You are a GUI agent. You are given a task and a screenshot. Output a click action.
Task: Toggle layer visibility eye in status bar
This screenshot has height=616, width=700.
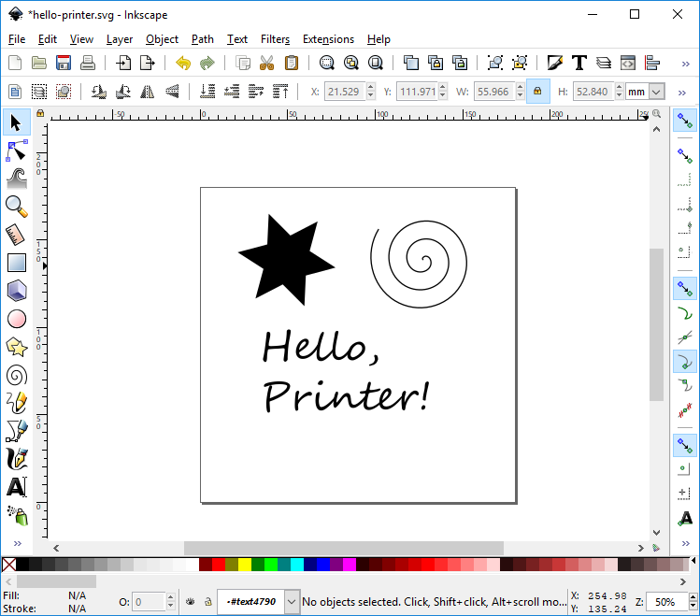point(190,602)
